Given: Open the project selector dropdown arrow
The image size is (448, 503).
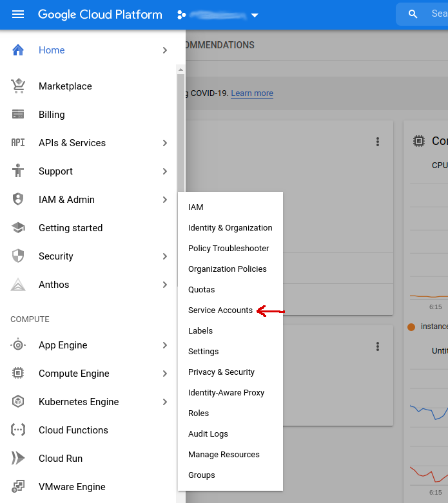Looking at the screenshot, I should [255, 15].
